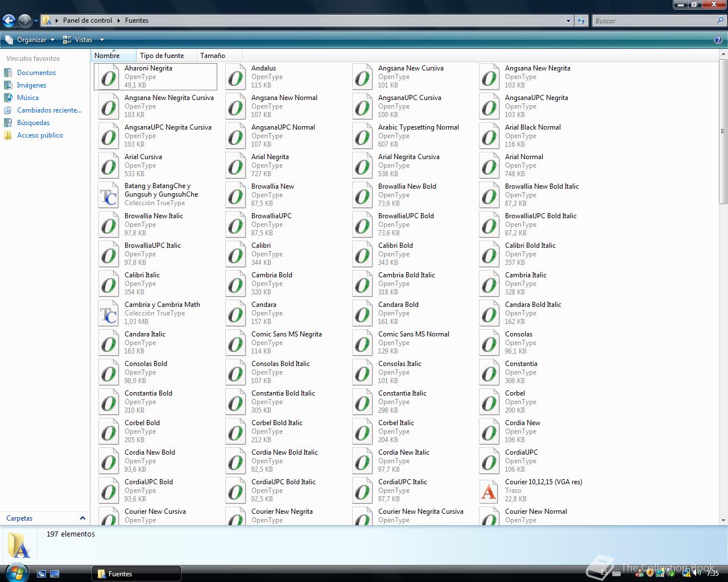Open Imágenes favorite link
The height and width of the screenshot is (582, 728).
(31, 85)
